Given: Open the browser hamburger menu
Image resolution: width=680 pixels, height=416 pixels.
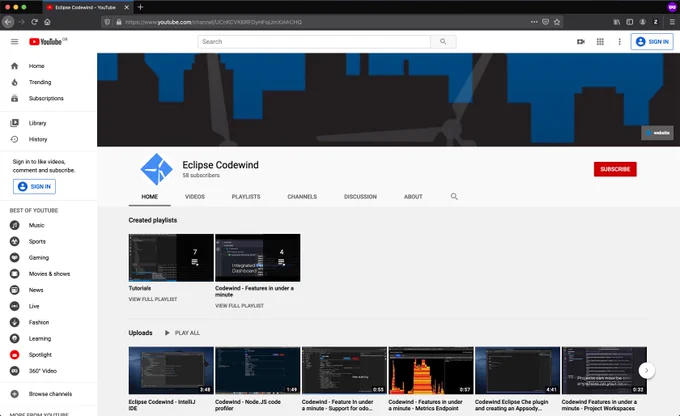Looking at the screenshot, I should click(672, 22).
